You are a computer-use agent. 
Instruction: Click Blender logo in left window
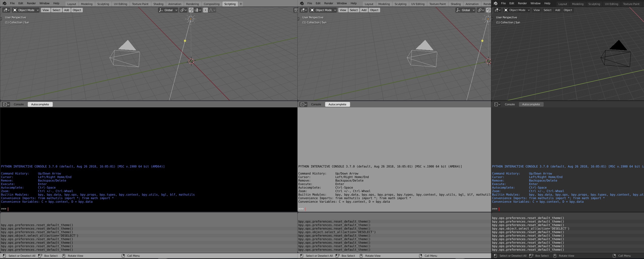tap(4, 3)
